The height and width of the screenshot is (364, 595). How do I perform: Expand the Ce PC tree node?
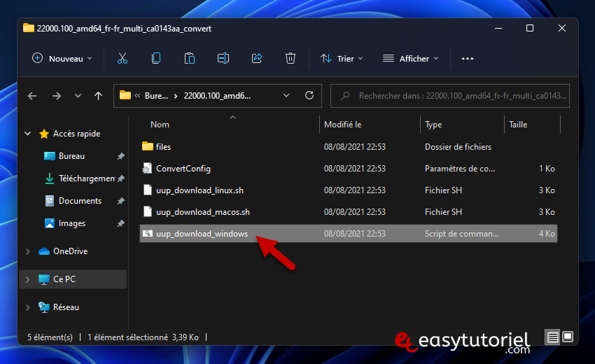28,279
